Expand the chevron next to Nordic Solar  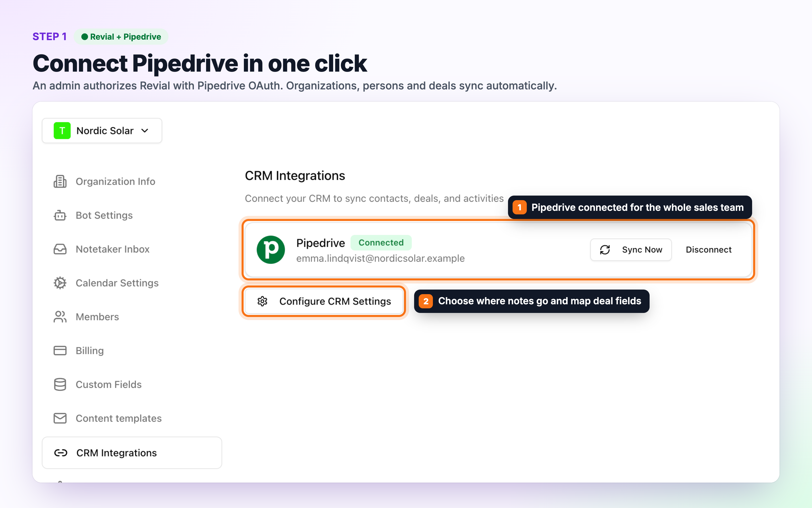coord(145,131)
